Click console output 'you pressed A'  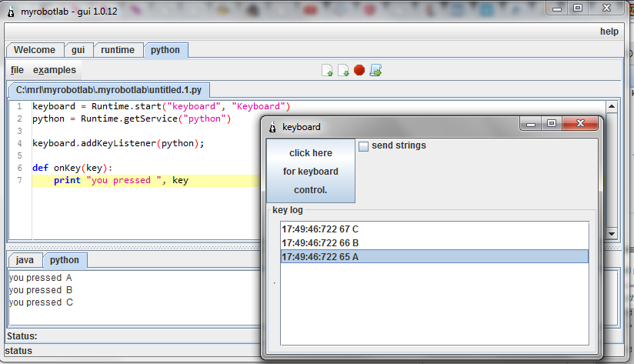[41, 278]
